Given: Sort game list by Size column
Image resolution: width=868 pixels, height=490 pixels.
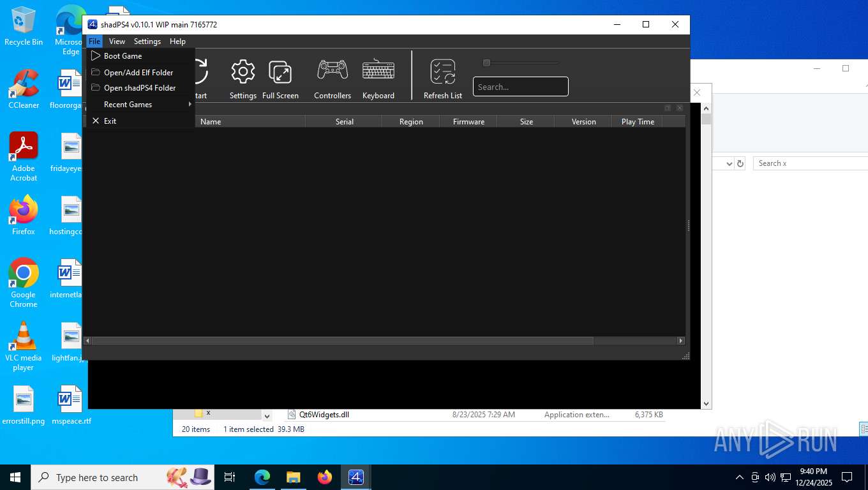Looking at the screenshot, I should 526,121.
